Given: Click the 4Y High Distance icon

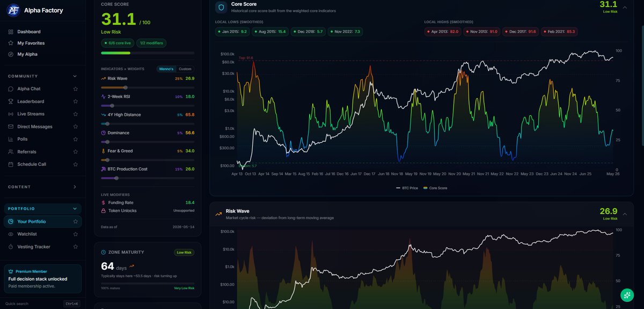Looking at the screenshot, I should coord(104,115).
